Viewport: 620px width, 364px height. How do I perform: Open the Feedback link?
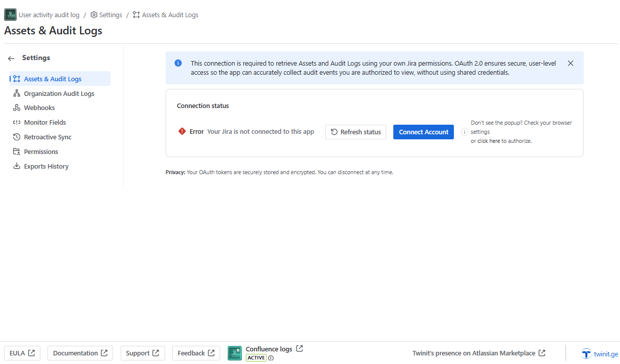196,353
